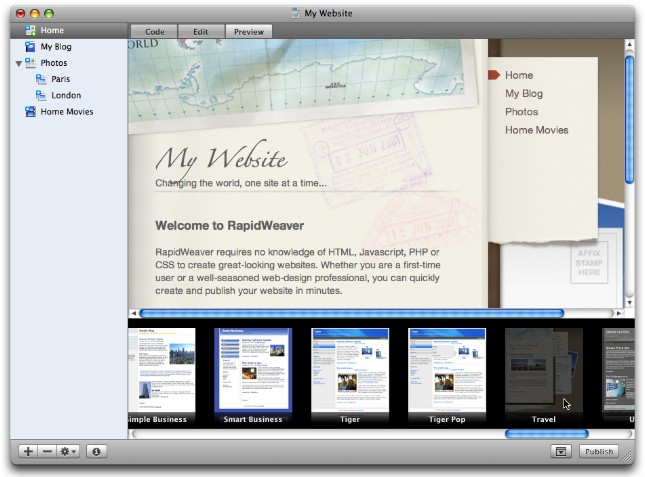Select My Blog page in sidebar
The image size is (645, 477).
point(69,46)
